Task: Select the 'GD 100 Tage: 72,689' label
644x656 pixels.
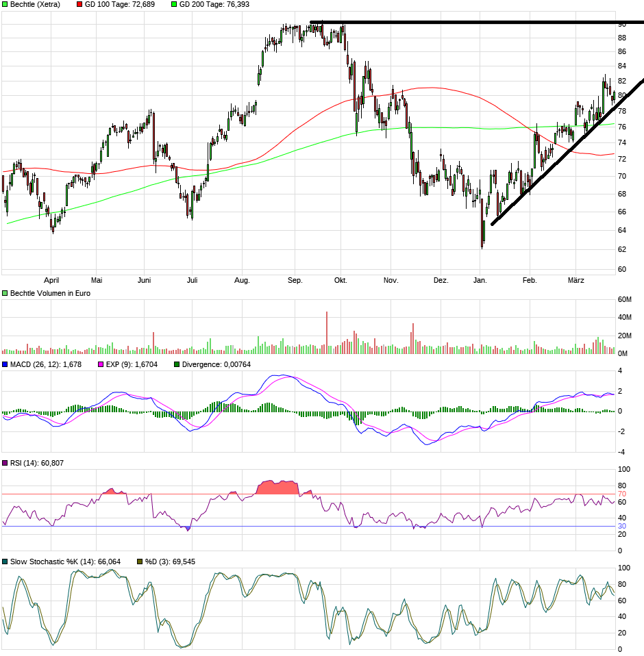Action: 120,5
